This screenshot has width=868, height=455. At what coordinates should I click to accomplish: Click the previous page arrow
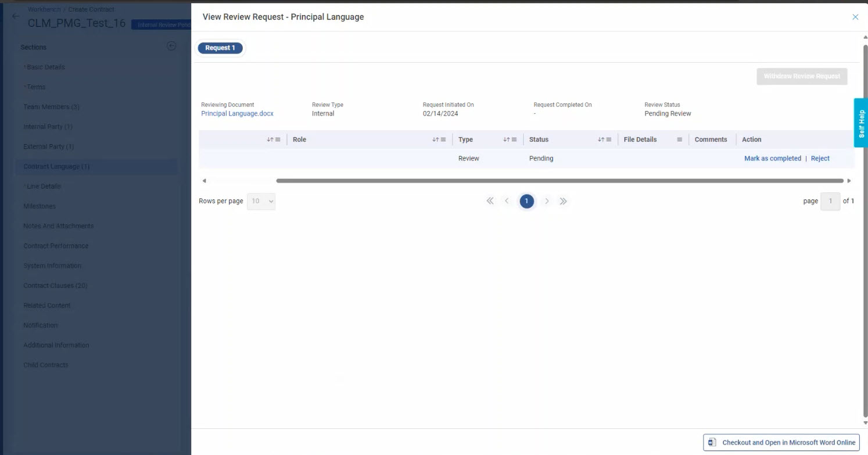(x=507, y=201)
